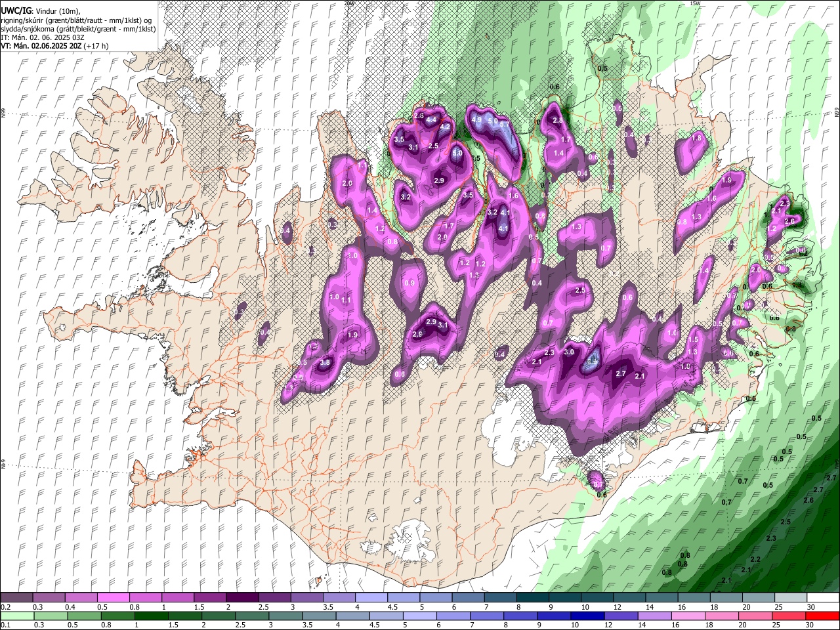Image resolution: width=840 pixels, height=630 pixels.
Task: Pick the 0.8 swatch in lower legend row
Action: pyautogui.click(x=117, y=616)
